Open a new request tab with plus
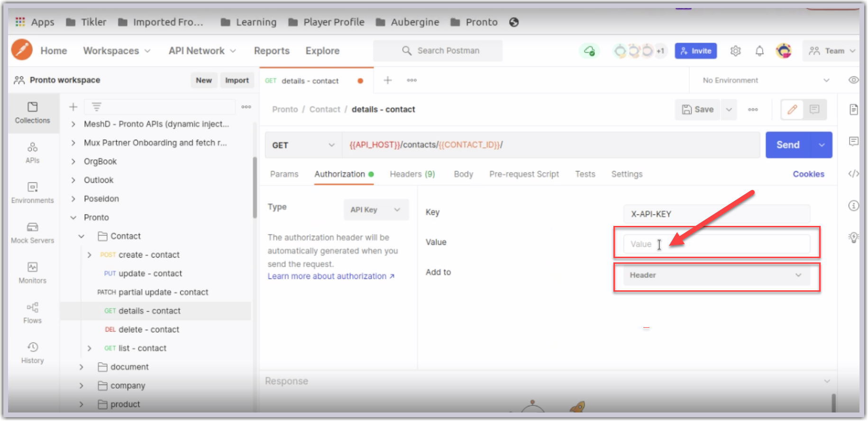The width and height of the screenshot is (868, 421). coord(387,80)
